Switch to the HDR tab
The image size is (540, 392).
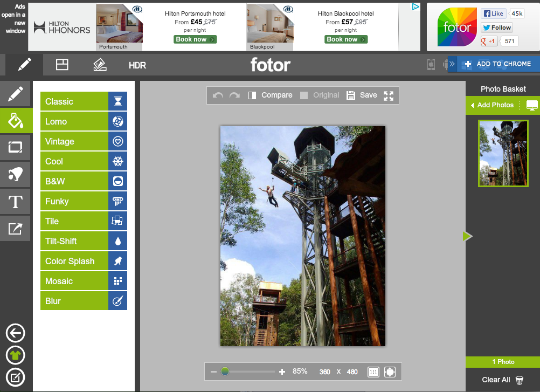click(x=137, y=66)
